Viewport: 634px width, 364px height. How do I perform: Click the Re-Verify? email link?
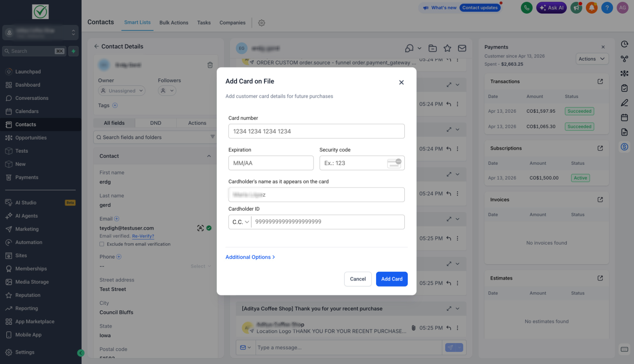tap(143, 236)
